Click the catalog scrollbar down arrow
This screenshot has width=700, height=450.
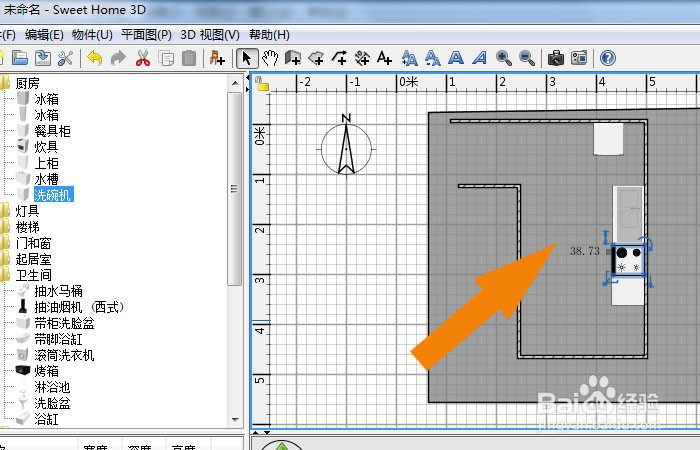235,420
